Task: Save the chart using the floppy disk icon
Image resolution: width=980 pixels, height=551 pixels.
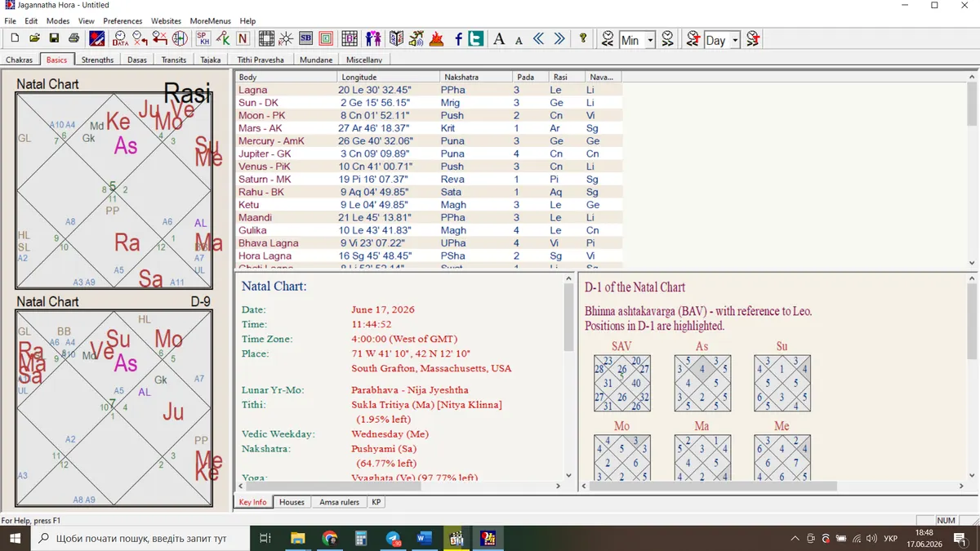Action: 54,38
